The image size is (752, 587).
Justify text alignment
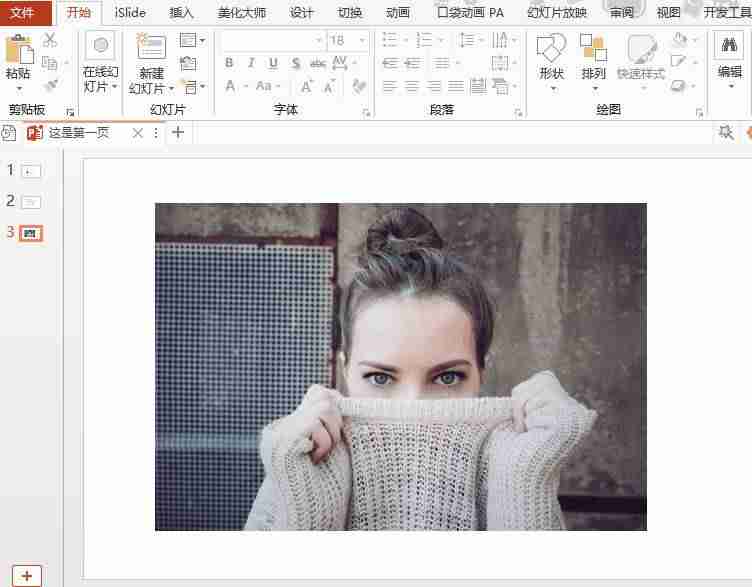click(x=456, y=86)
